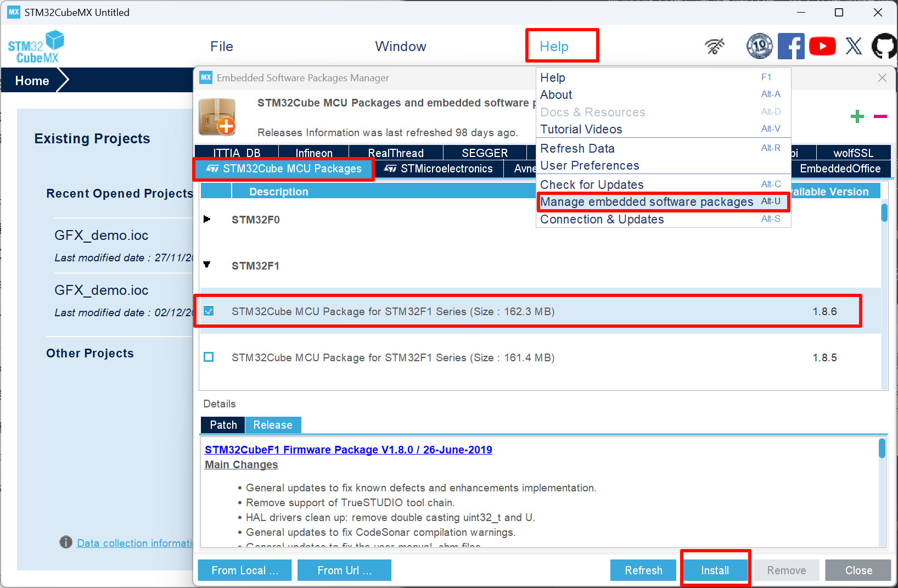Click the GitHub icon
The height and width of the screenshot is (588, 898).
point(884,46)
